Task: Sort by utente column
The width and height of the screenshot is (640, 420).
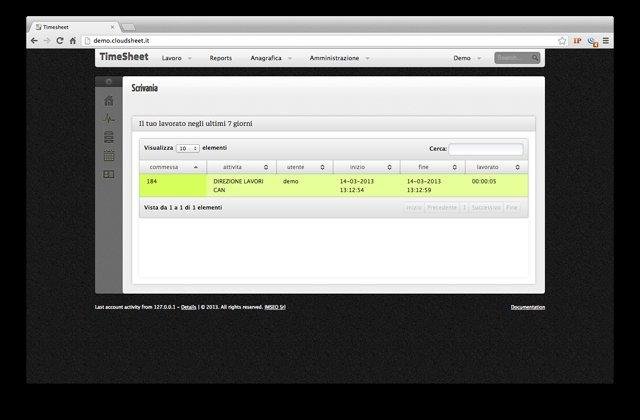Action: pos(305,167)
